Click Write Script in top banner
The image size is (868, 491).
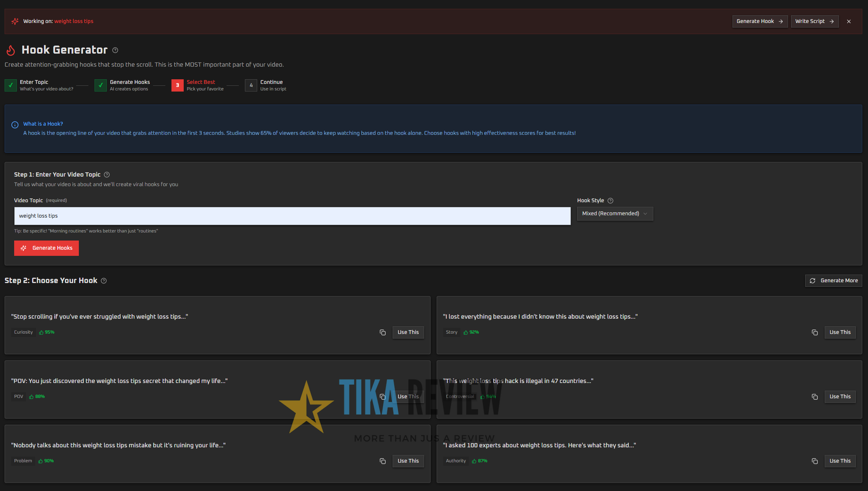[x=814, y=21]
